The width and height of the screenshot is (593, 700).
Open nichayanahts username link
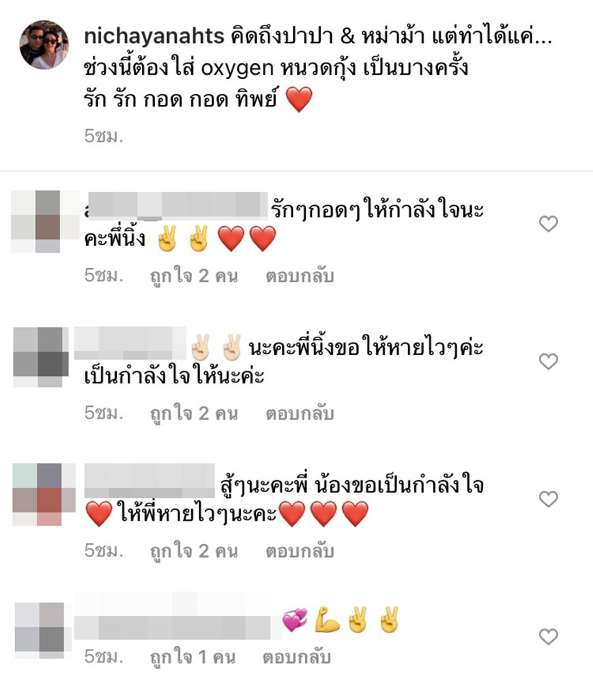(154, 37)
